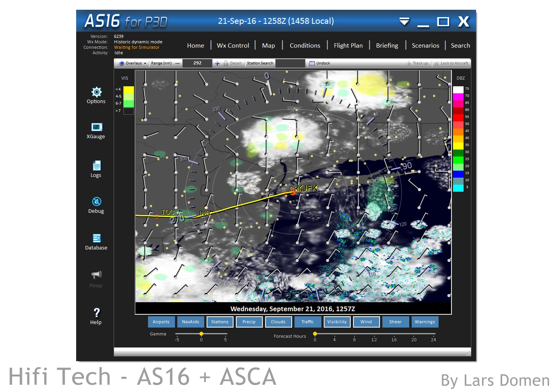Click the Station Search input field
This screenshot has width=553, height=392.
pos(290,63)
